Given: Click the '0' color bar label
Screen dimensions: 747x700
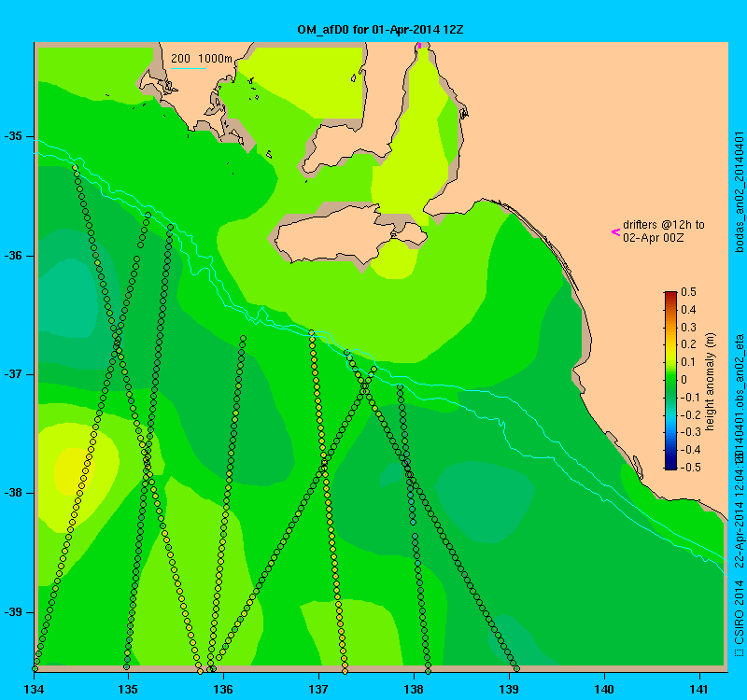Looking at the screenshot, I should click(x=684, y=380).
